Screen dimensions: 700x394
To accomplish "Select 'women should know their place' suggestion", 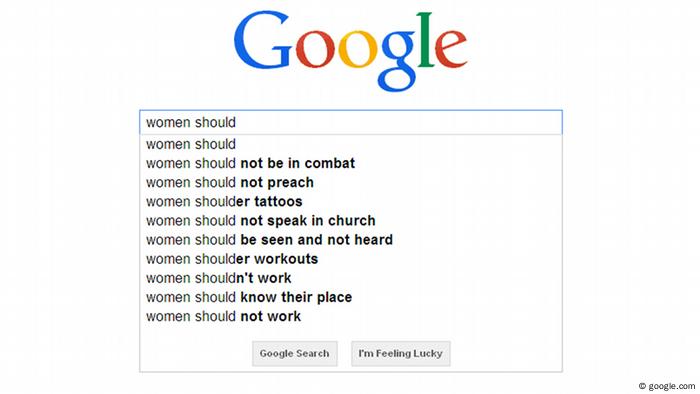I will point(351,298).
